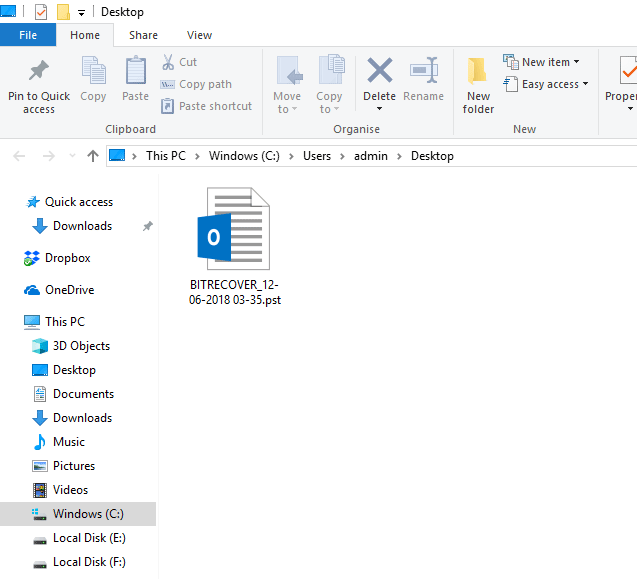Switch to the Share ribbon tab
The width and height of the screenshot is (637, 579).
pos(143,35)
